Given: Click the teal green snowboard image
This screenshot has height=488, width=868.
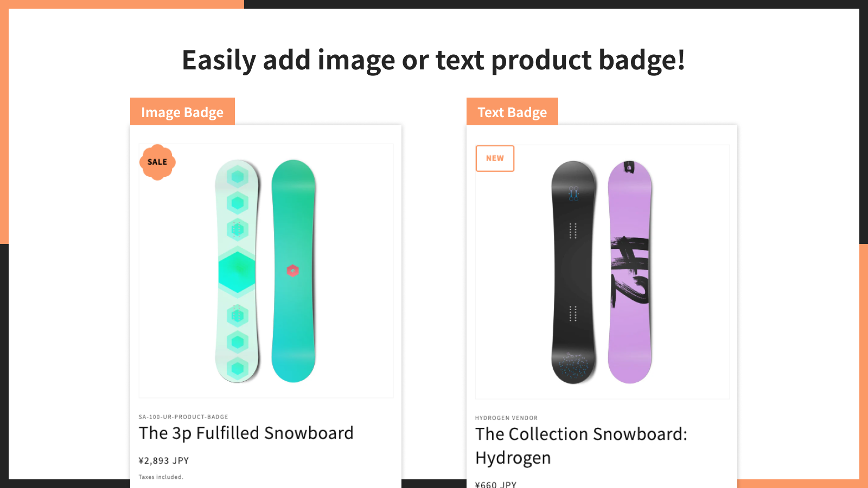Looking at the screenshot, I should point(293,271).
